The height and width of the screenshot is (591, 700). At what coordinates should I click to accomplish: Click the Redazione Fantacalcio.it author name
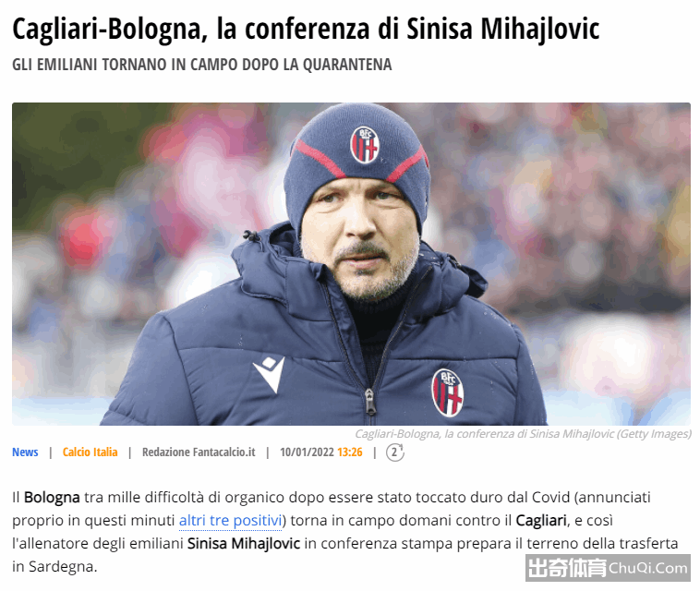[199, 452]
